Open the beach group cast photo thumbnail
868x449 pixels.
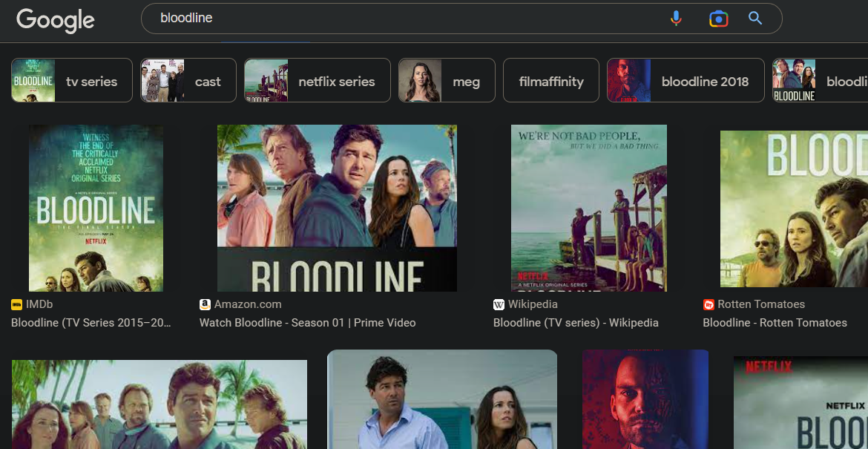[x=160, y=404]
